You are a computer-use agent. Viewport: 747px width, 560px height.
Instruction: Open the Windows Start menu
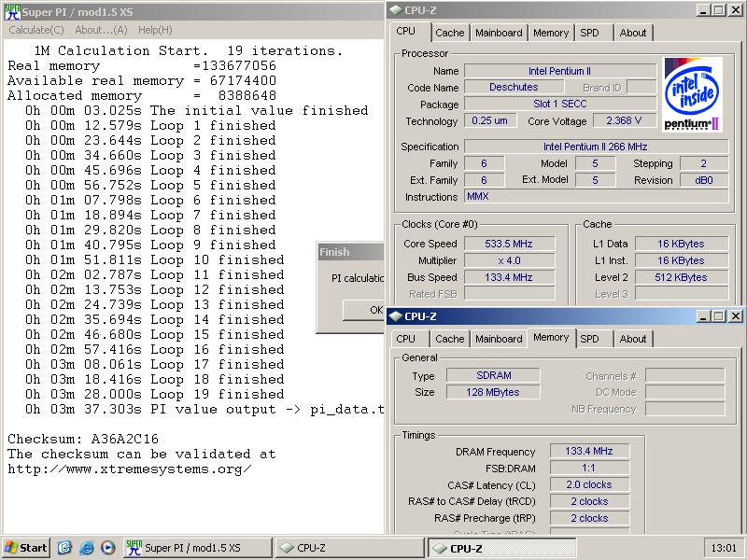click(26, 548)
